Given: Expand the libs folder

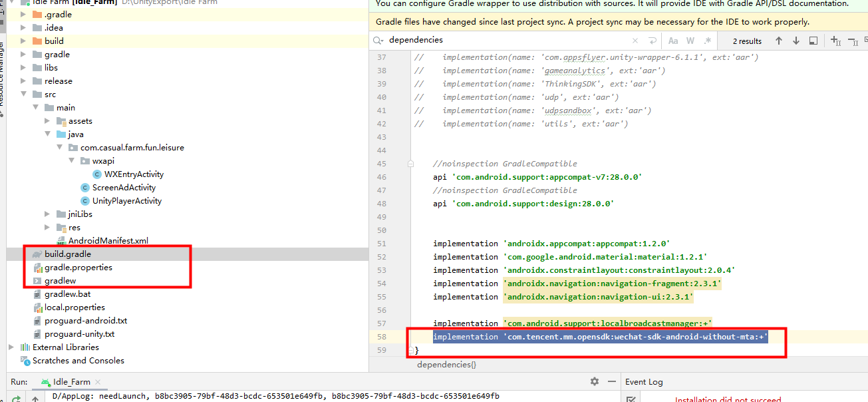Looking at the screenshot, I should pyautogui.click(x=23, y=68).
